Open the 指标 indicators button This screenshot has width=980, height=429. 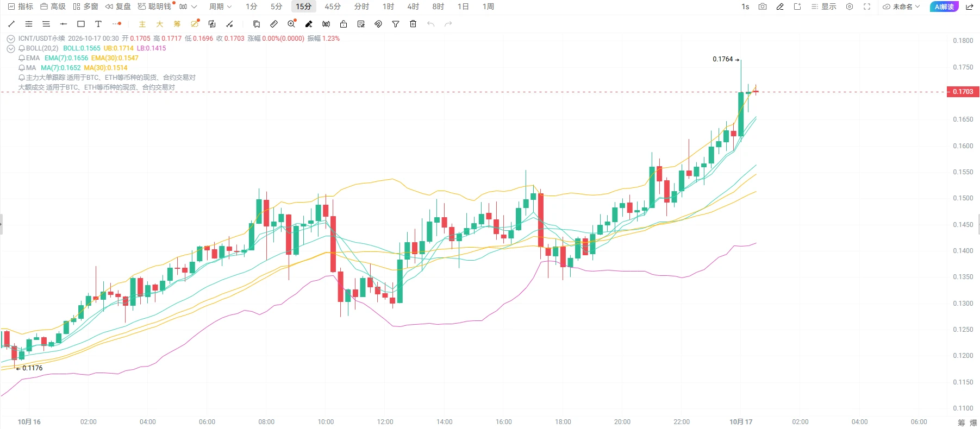coord(21,7)
